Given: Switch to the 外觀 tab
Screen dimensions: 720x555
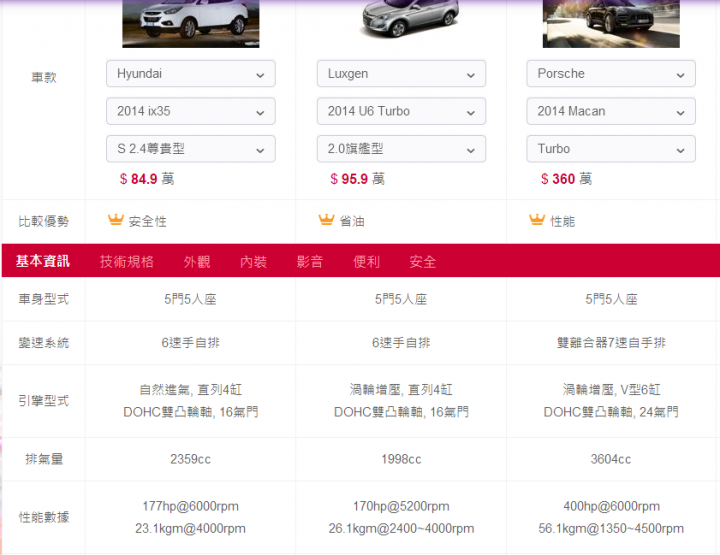Looking at the screenshot, I should [x=197, y=262].
